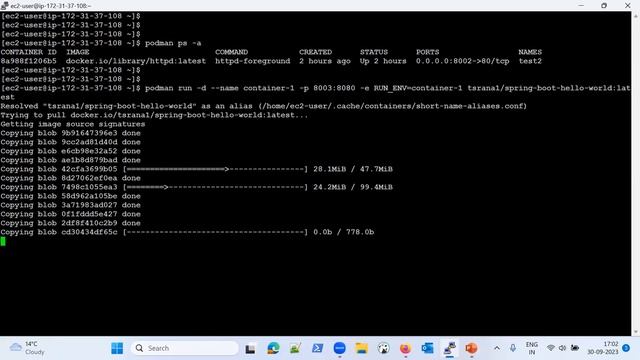Click the progress bar for blob 42cfa3699b05

coord(215,169)
